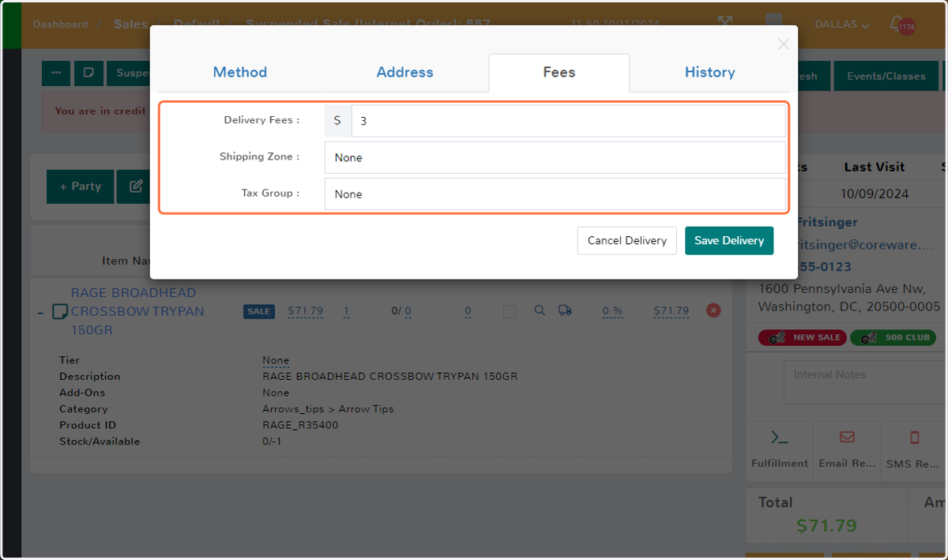Click the item price $71.79 link

[x=305, y=311]
